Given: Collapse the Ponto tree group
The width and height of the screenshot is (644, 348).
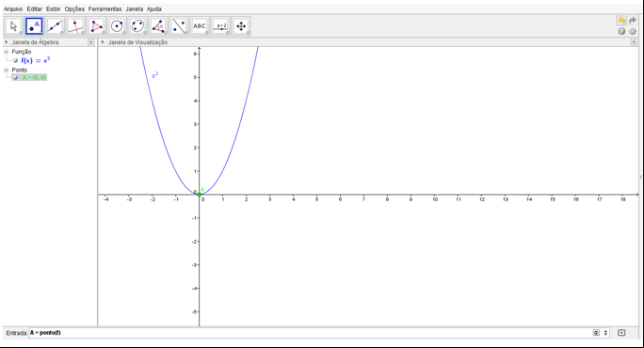Looking at the screenshot, I should pyautogui.click(x=7, y=70).
